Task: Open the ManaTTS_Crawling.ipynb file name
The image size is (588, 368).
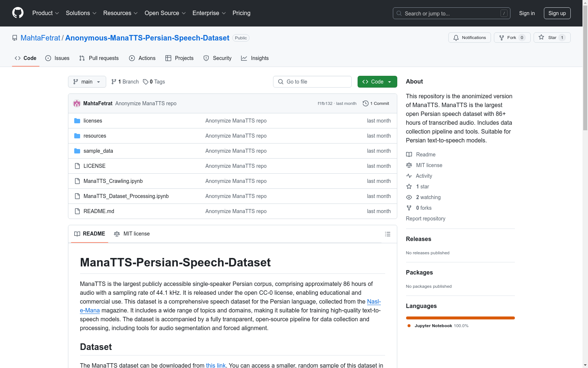Action: [x=113, y=181]
